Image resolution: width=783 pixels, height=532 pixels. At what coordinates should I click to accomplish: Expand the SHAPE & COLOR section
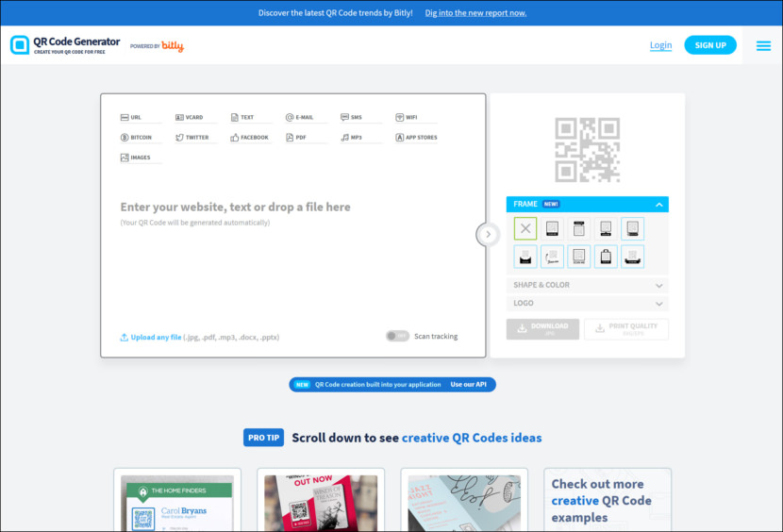click(x=587, y=285)
